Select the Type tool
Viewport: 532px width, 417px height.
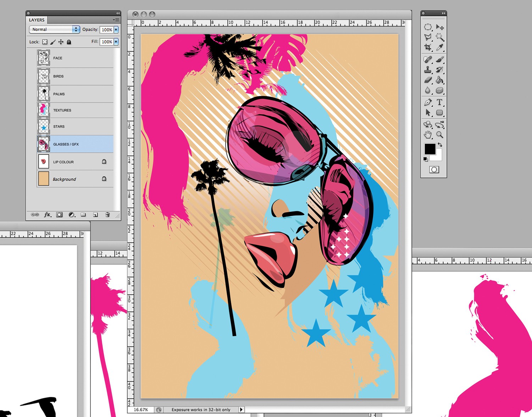click(x=440, y=102)
